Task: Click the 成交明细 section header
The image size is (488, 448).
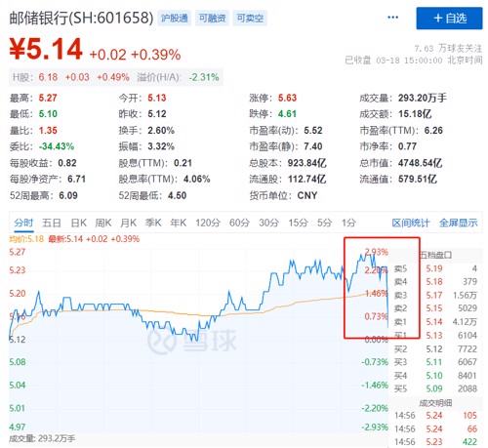Action: click(x=435, y=403)
